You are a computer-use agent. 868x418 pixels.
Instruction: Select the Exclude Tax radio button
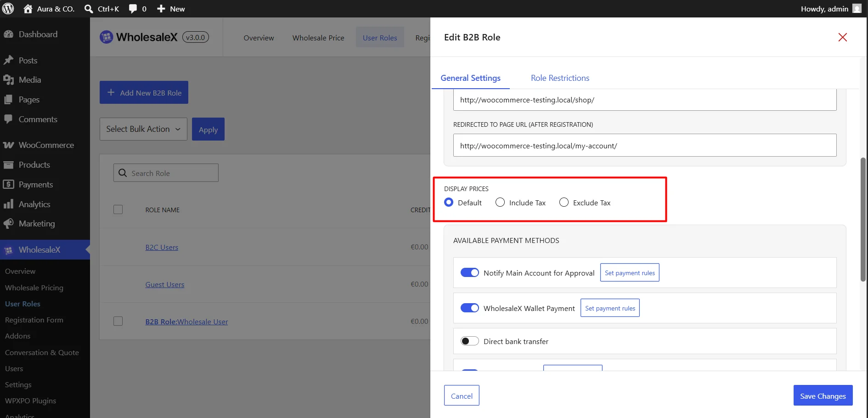(564, 203)
